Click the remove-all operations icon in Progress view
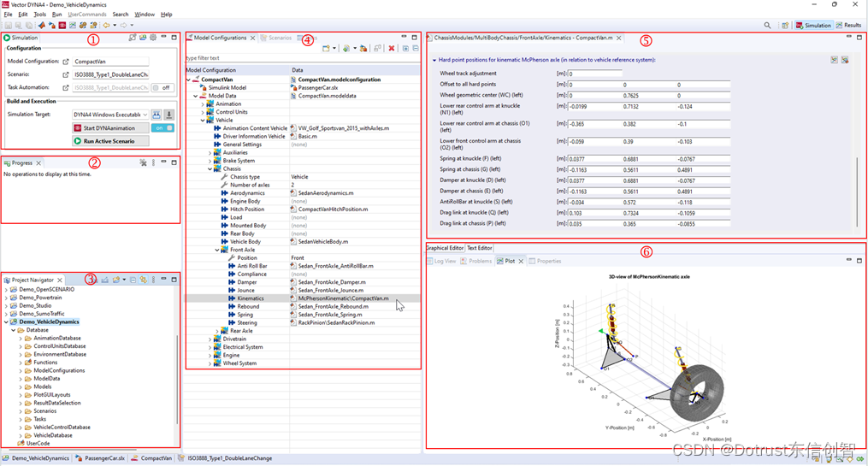The width and height of the screenshot is (868, 466). pos(143,162)
